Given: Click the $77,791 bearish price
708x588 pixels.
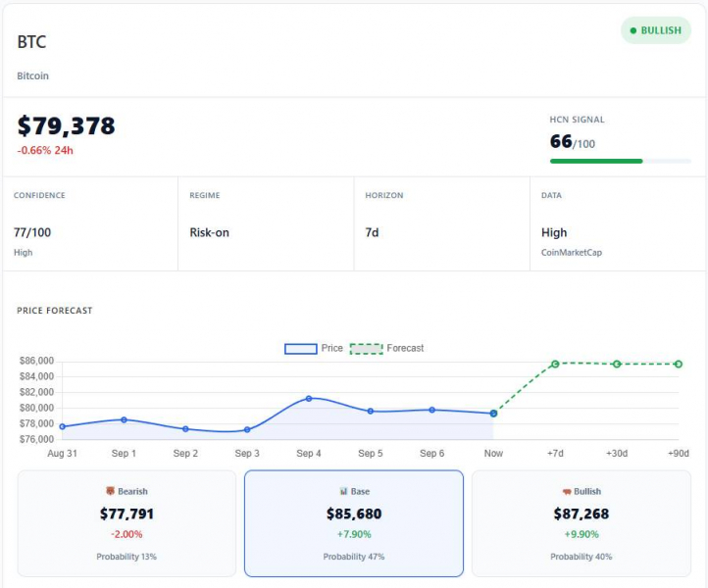Looking at the screenshot, I should click(126, 514).
